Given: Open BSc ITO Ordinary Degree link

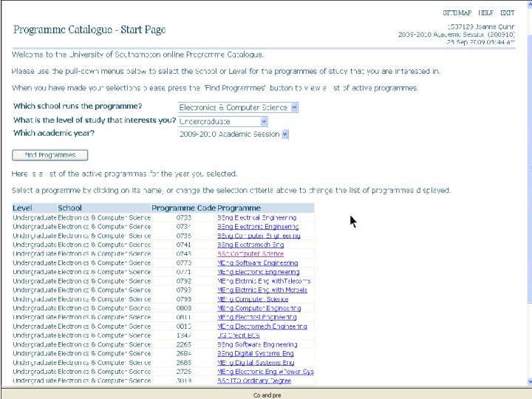Looking at the screenshot, I should [x=254, y=381].
